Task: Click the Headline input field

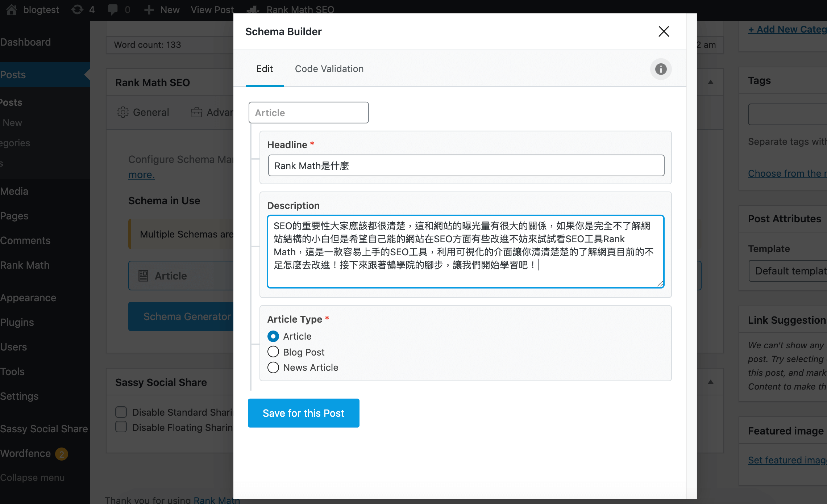Action: point(465,165)
